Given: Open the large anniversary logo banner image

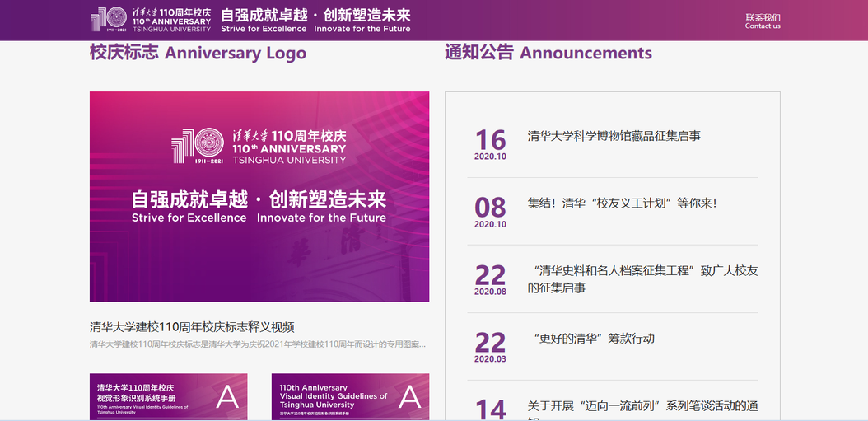Looking at the screenshot, I should (259, 197).
